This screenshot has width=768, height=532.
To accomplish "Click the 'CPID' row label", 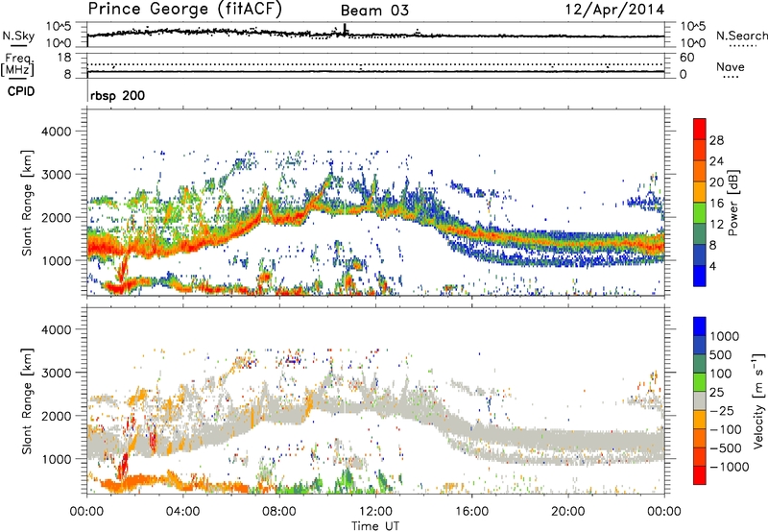I will pyautogui.click(x=21, y=91).
